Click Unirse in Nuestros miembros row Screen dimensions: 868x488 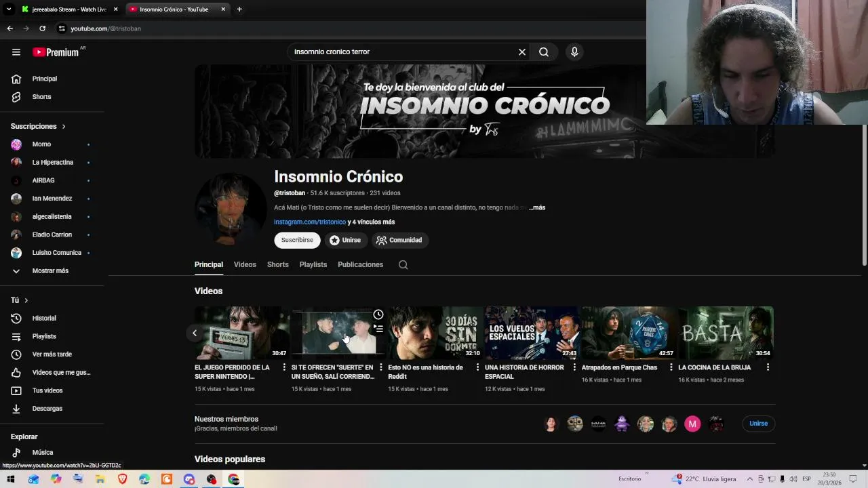[758, 424]
